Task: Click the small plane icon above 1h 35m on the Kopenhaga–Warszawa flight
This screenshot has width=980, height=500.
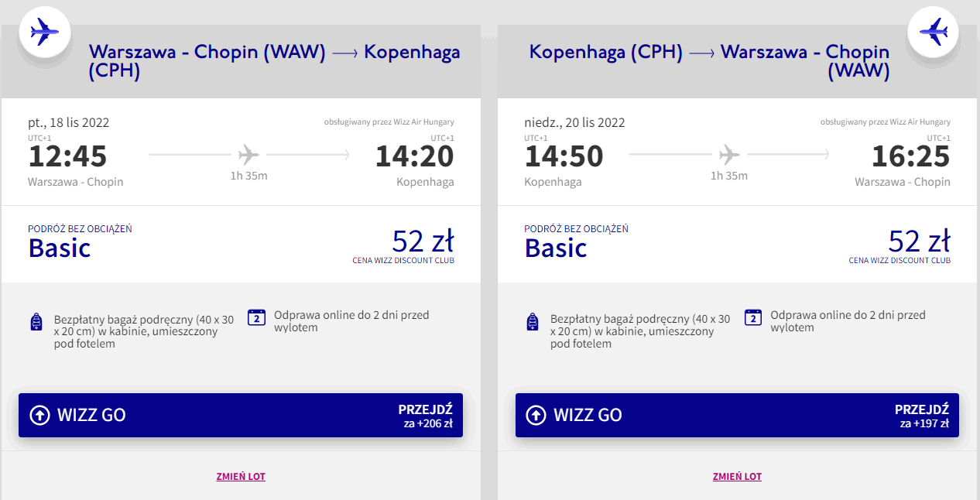Action: click(x=729, y=155)
